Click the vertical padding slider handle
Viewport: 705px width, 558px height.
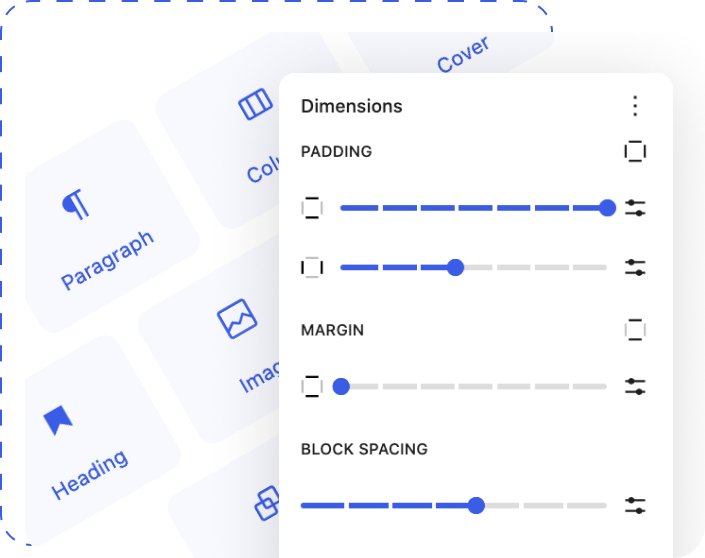pos(607,208)
